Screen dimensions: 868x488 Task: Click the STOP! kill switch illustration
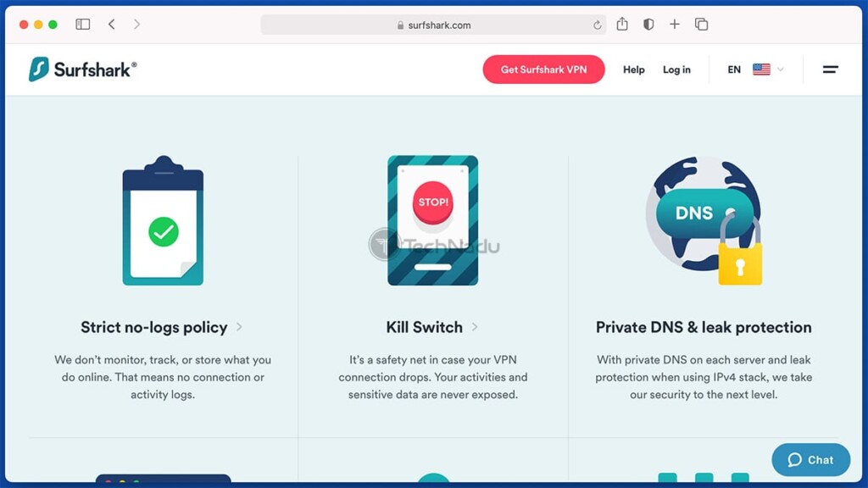(x=433, y=221)
